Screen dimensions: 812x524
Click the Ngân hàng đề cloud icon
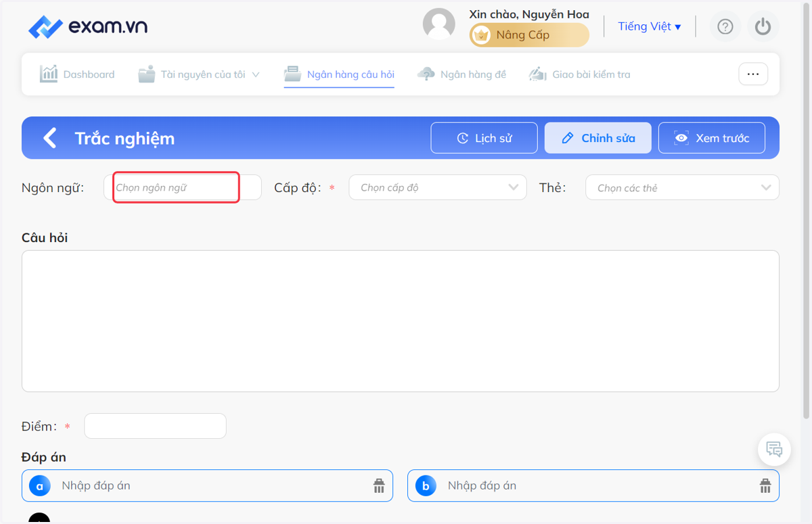426,74
